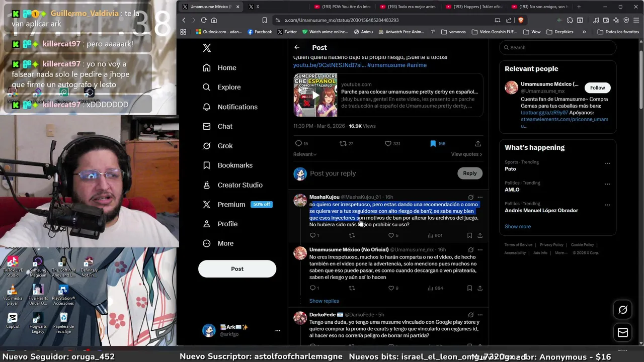Follow Umamusume México account
Viewport: 644px width, 362px height.
(x=597, y=87)
